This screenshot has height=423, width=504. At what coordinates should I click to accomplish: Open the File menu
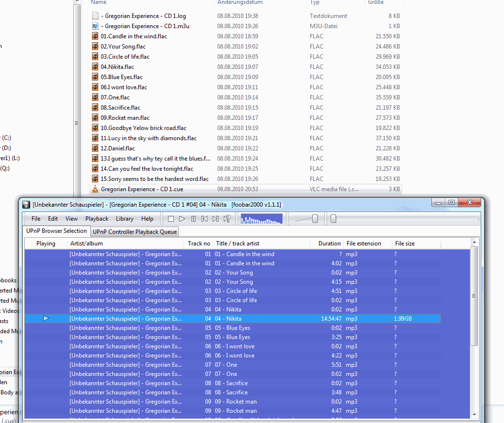[36, 219]
